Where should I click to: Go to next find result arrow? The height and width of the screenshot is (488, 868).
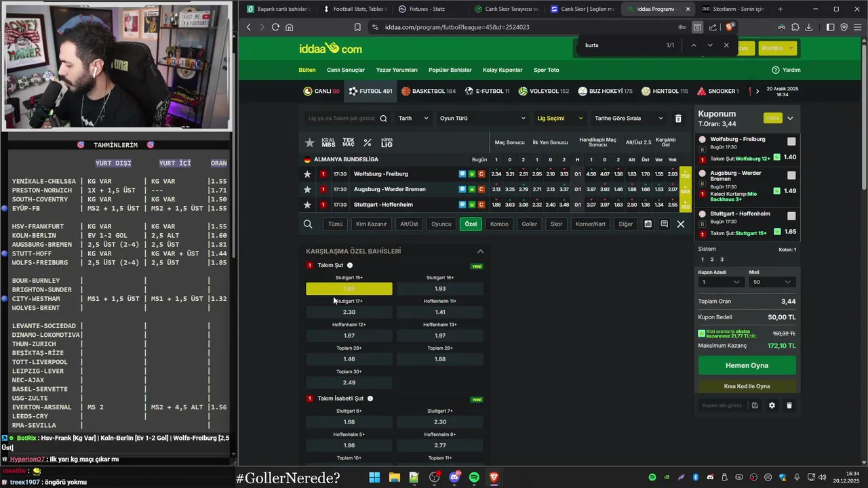coord(710,45)
